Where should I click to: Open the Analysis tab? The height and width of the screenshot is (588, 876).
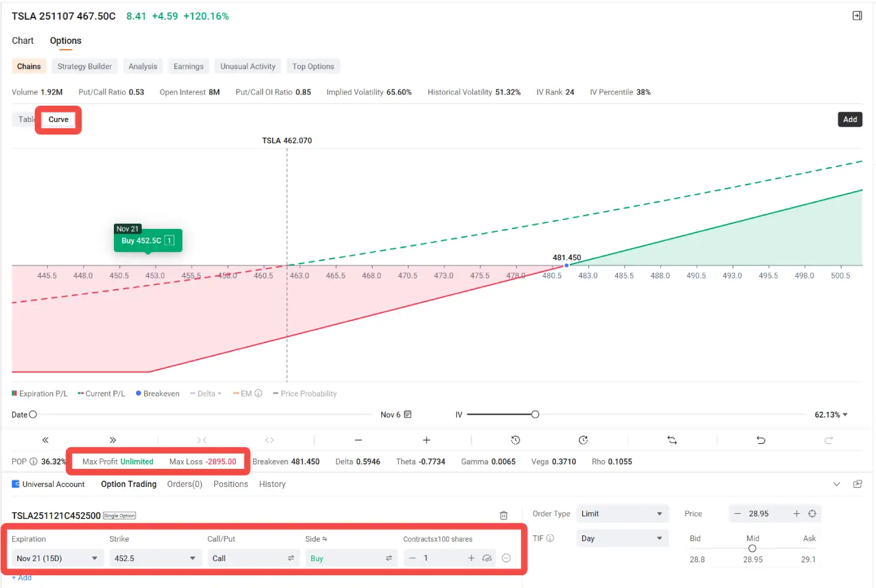(x=142, y=66)
